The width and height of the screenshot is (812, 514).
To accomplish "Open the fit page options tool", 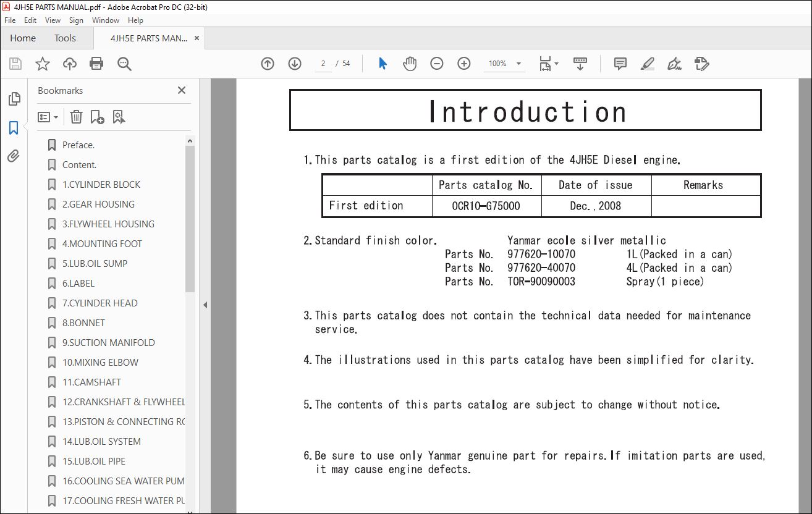I will (548, 64).
